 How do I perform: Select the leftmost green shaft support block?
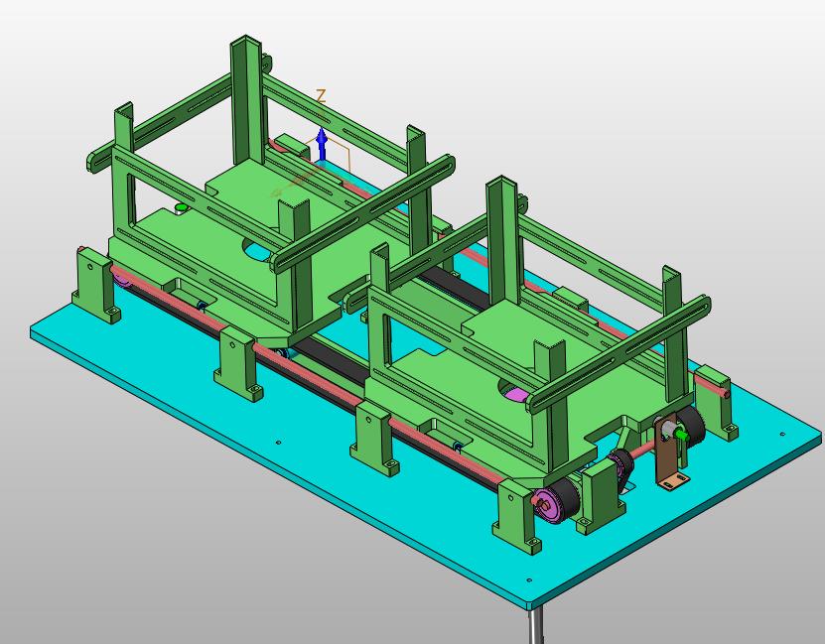tap(93, 286)
